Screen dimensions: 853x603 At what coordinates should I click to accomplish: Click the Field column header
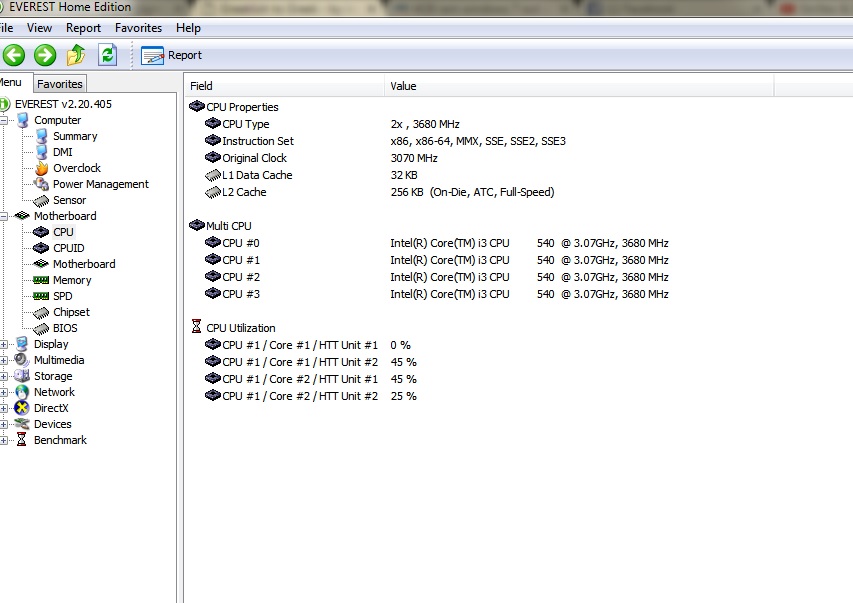(285, 86)
